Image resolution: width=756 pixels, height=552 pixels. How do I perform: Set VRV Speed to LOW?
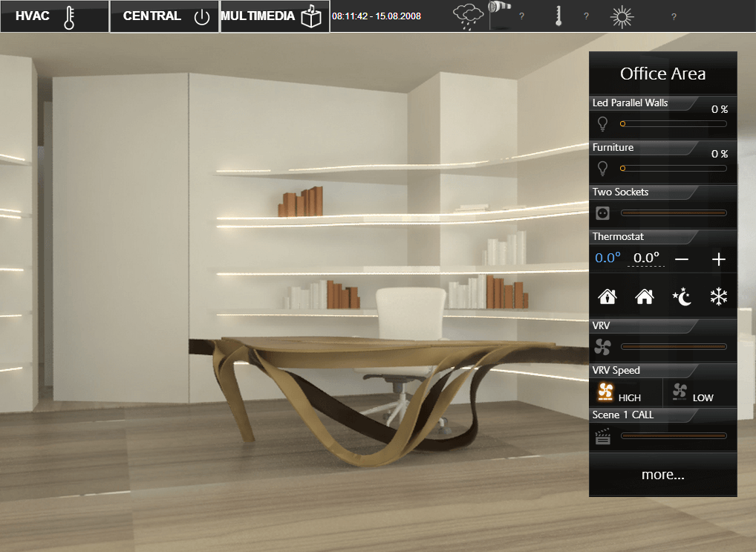click(x=693, y=392)
